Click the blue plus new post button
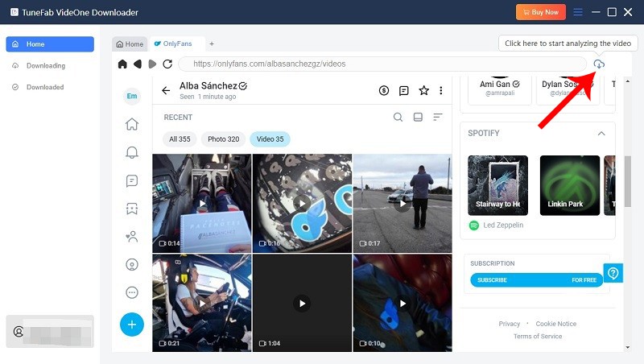The image size is (644, 364). pos(132,325)
